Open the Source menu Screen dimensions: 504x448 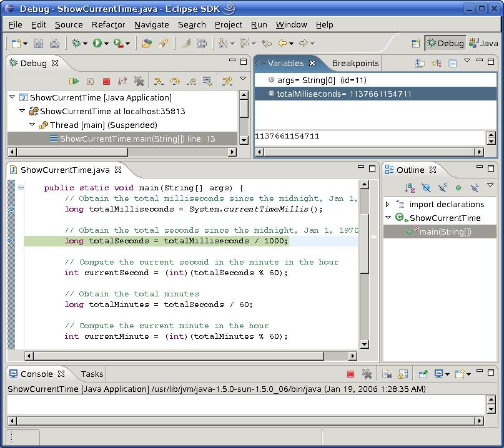click(69, 25)
